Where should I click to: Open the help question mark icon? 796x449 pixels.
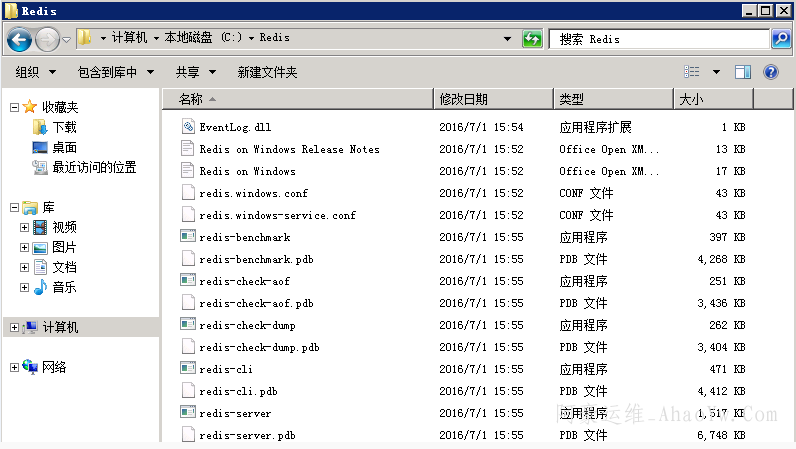pyautogui.click(x=771, y=72)
